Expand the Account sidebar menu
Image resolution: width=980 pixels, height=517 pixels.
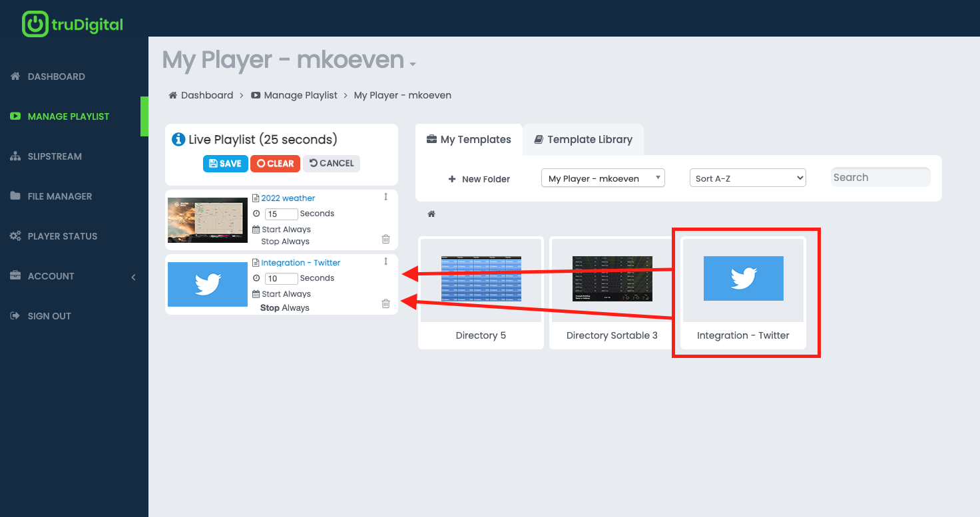click(51, 276)
